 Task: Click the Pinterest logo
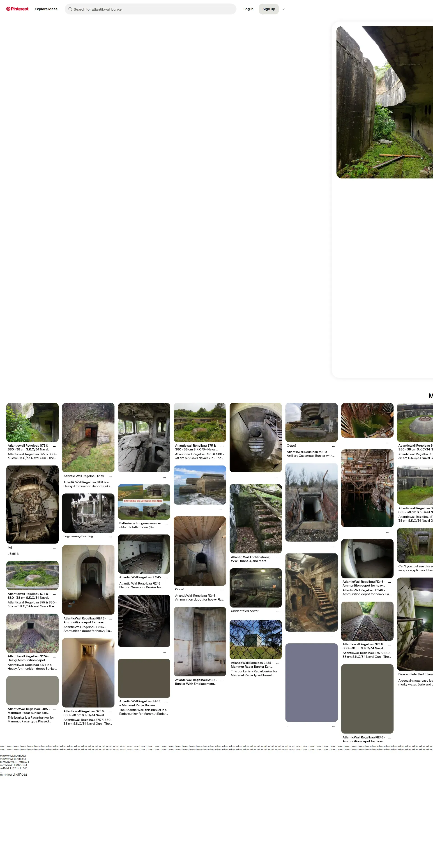point(17,9)
